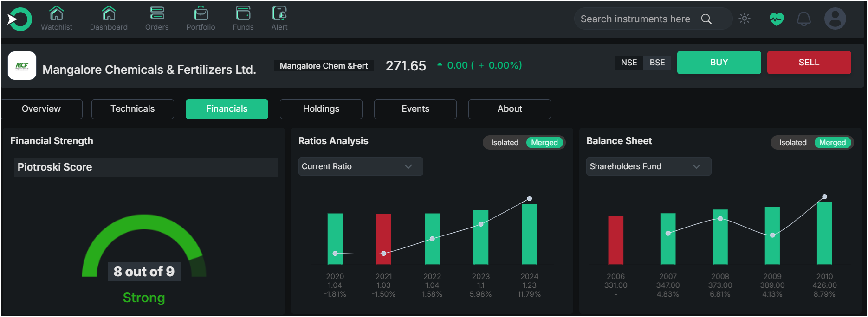868x317 pixels.
Task: Click the red 2021 Current Ratio bar
Action: pos(383,239)
